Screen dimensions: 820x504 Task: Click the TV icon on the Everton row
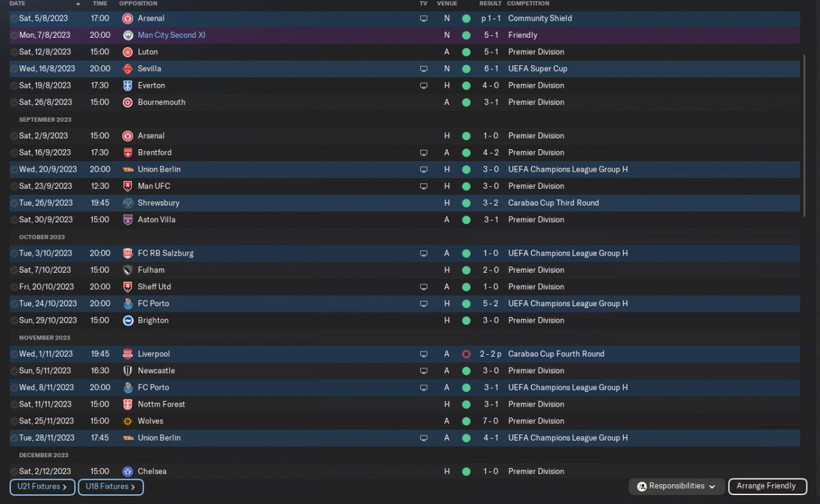[x=423, y=85]
